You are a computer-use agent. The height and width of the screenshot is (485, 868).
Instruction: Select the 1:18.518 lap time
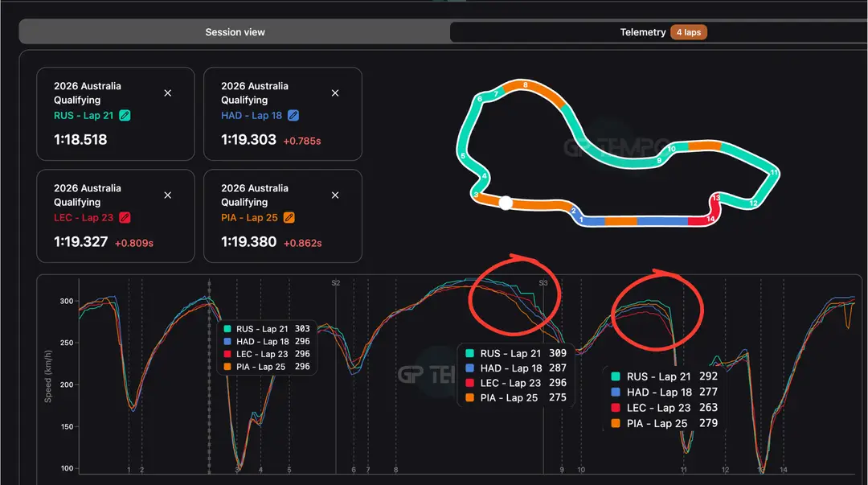(x=80, y=140)
